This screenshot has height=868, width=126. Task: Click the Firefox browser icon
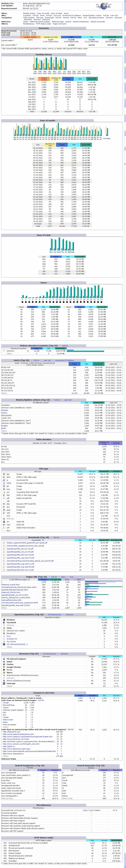coord(4,664)
